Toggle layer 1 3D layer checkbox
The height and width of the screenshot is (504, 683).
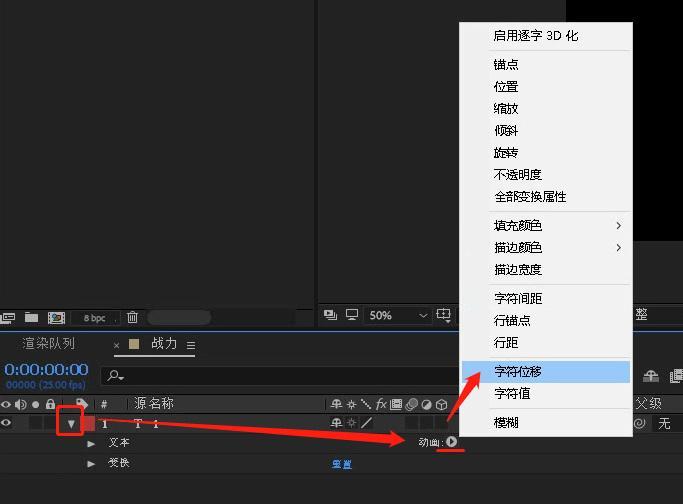coord(442,423)
